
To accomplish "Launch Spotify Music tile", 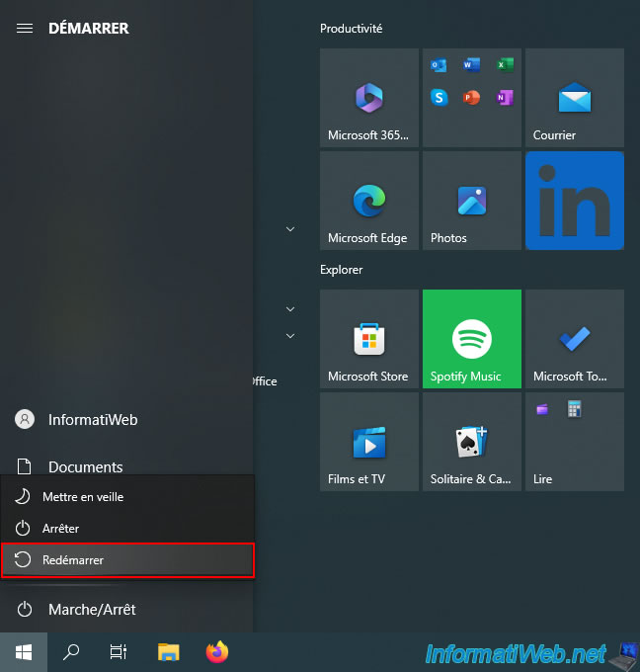I will tap(471, 339).
